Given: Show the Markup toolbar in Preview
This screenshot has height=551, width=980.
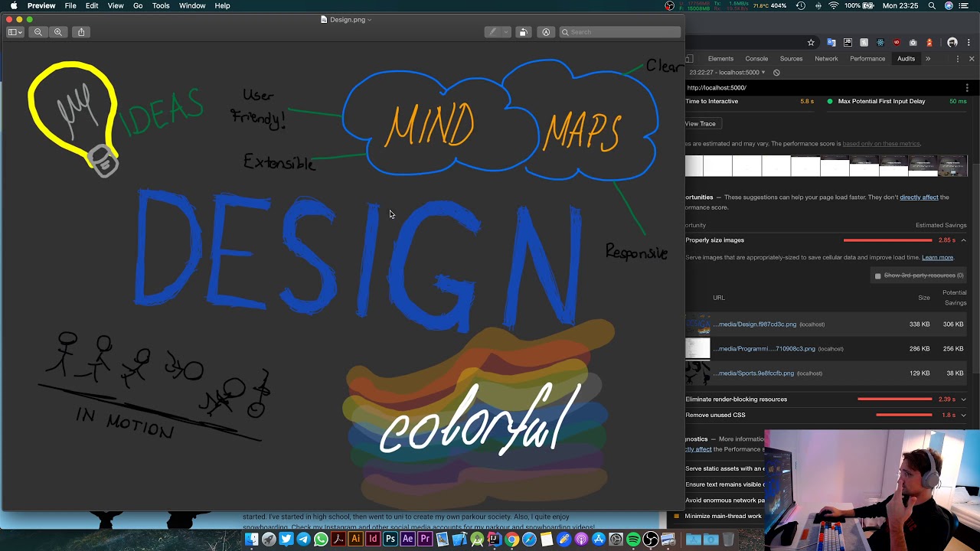Looking at the screenshot, I should pyautogui.click(x=546, y=32).
